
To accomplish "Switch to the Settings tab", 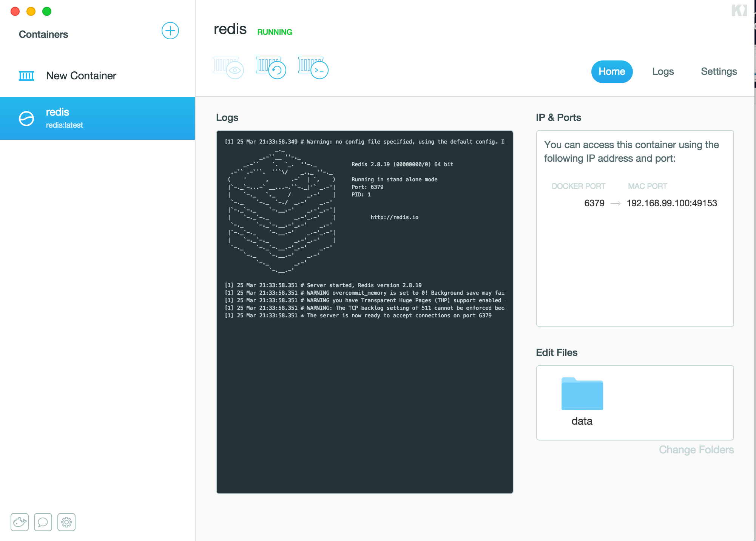I will (719, 71).
